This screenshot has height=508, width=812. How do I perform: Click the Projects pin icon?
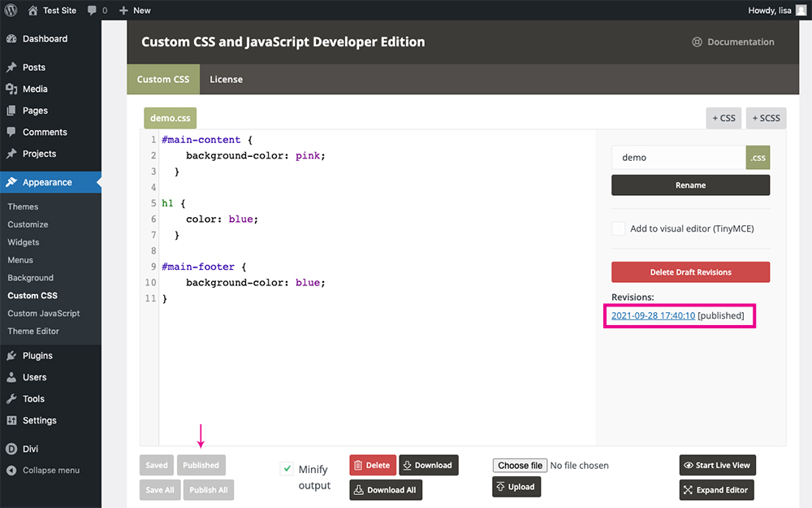[x=11, y=154]
